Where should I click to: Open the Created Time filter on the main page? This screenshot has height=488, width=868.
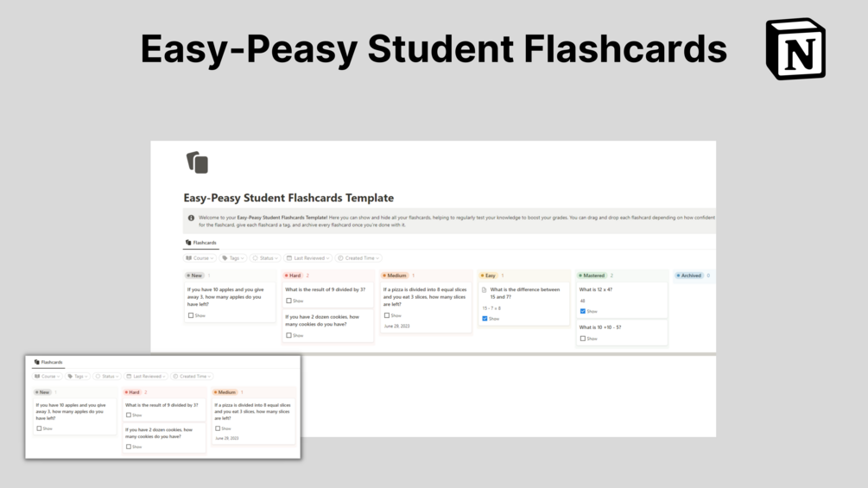[x=358, y=258]
